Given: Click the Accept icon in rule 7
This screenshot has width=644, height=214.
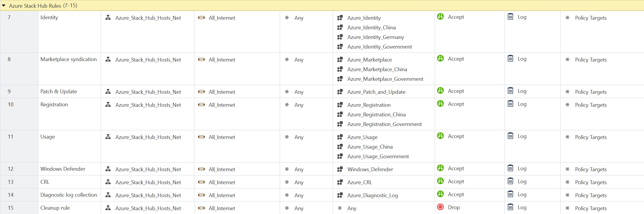Looking at the screenshot, I should pyautogui.click(x=440, y=17).
